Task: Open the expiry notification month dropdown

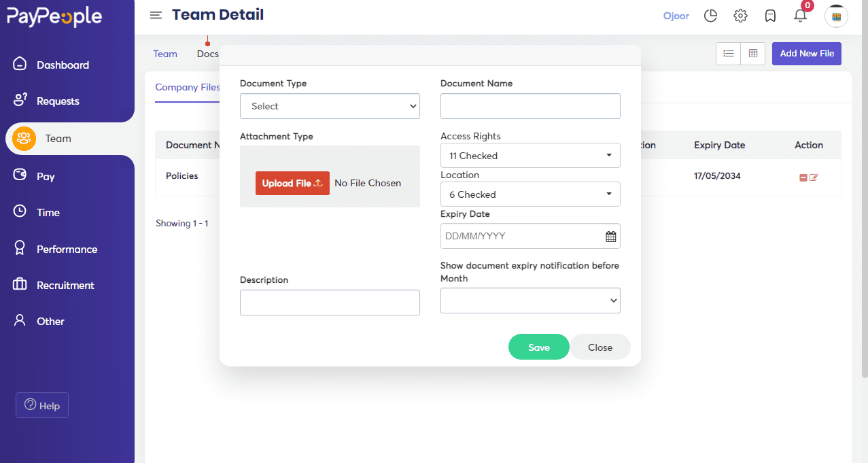Action: (530, 301)
